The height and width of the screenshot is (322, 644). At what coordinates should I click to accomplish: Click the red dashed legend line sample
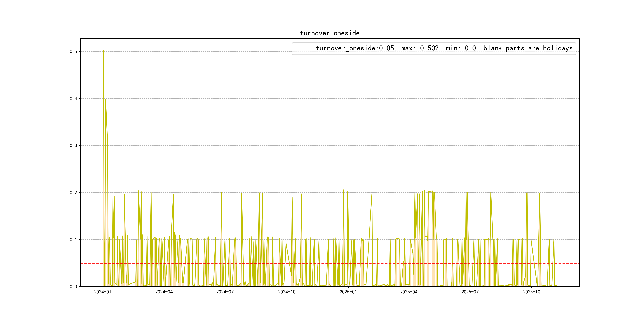[302, 48]
